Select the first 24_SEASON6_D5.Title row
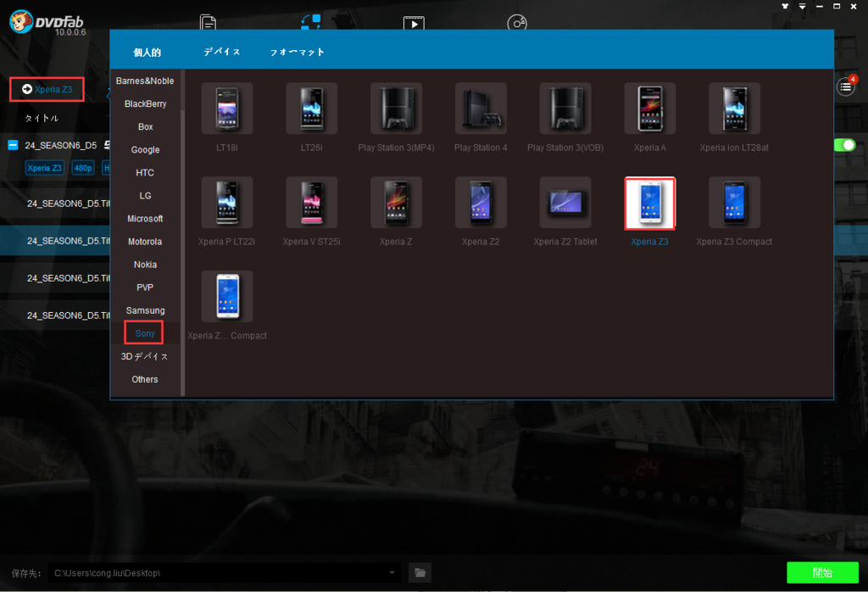Screen dimensions: 868x592 coord(55,204)
